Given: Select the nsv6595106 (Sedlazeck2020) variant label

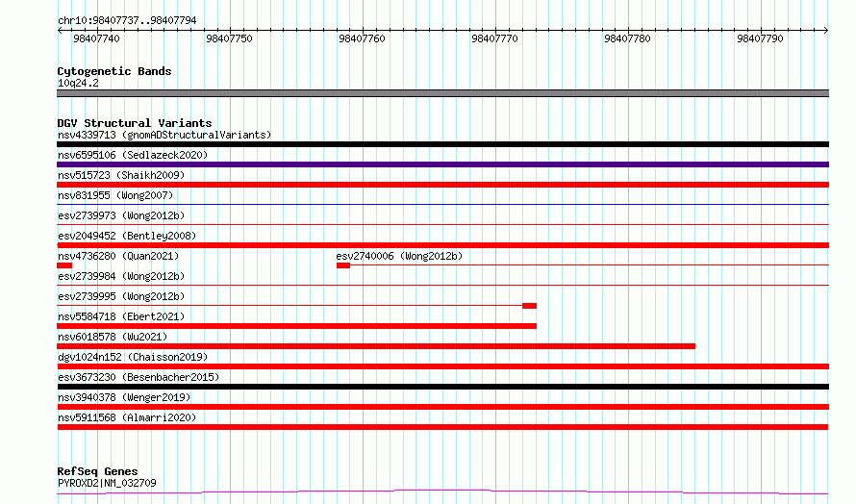Looking at the screenshot, I should click(x=133, y=155).
